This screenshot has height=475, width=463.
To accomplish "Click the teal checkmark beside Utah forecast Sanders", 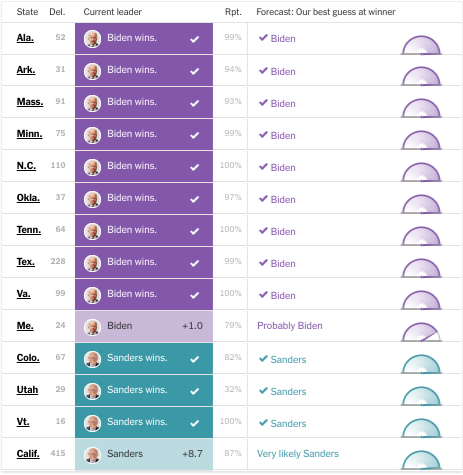I will click(263, 390).
